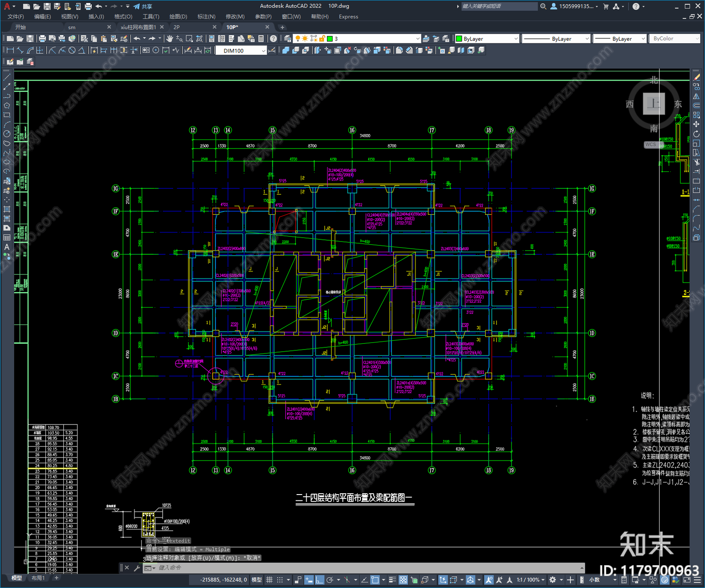Add a new drawing tab with the plus button
Viewport: 705px width, 588px height.
(282, 27)
